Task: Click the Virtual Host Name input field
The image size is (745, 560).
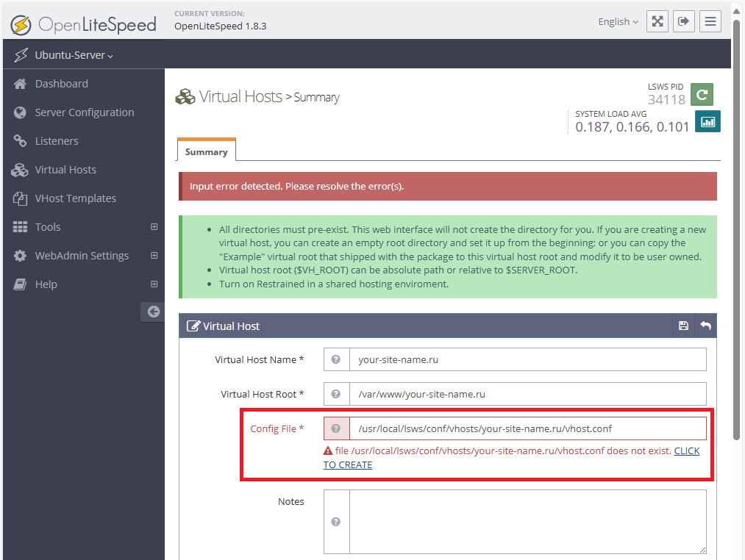Action: (528, 359)
